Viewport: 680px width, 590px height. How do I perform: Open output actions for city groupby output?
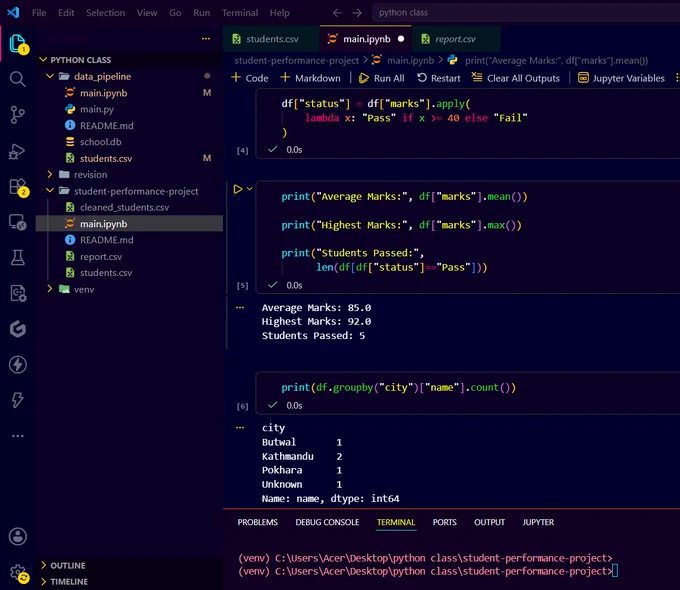click(240, 428)
